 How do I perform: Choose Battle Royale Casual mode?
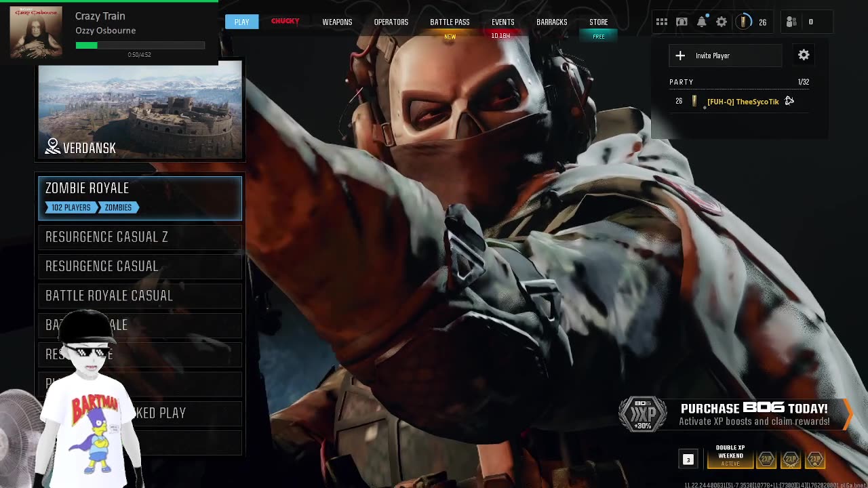140,296
